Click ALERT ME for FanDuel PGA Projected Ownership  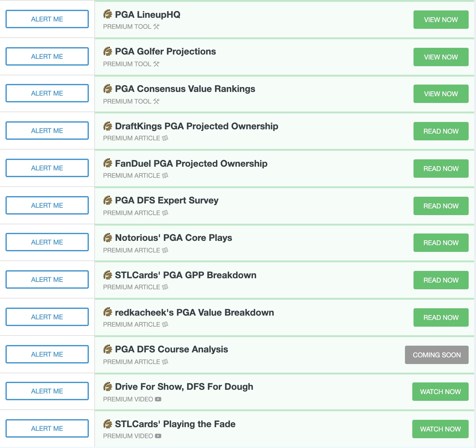[x=47, y=168]
